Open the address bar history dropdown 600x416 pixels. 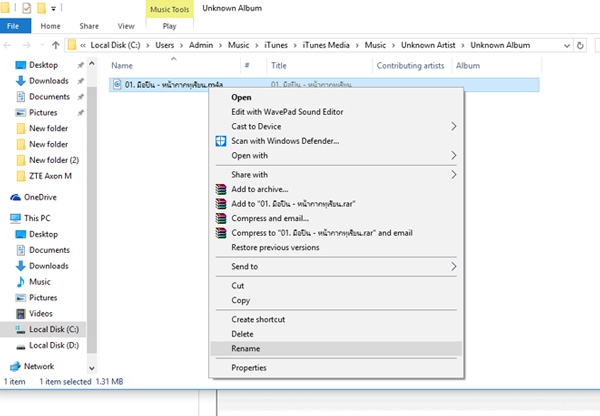tap(567, 46)
